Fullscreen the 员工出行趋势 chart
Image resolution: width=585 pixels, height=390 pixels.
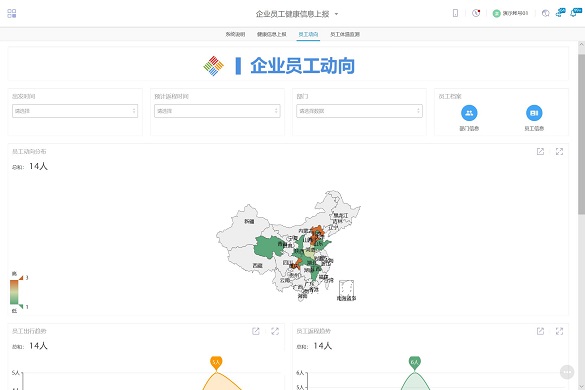coord(275,331)
